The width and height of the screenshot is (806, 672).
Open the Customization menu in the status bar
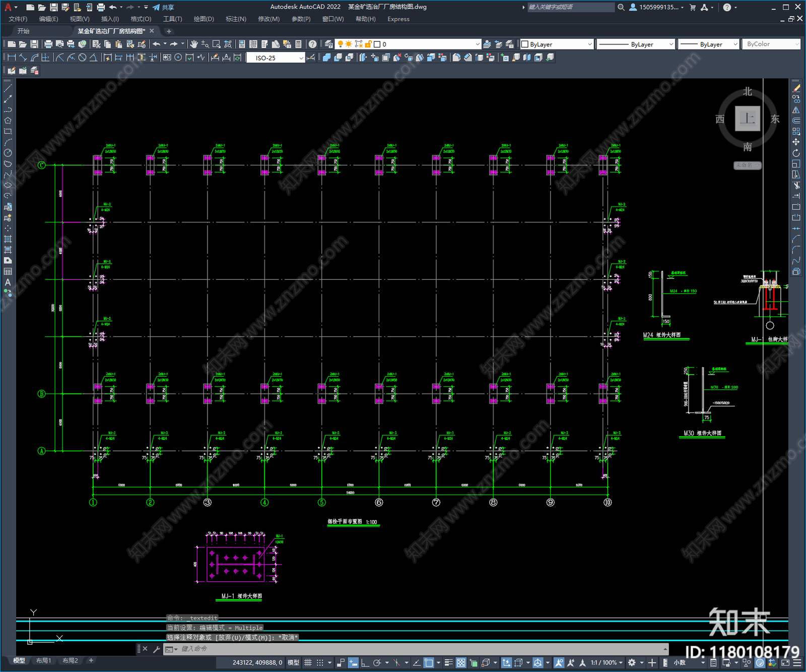(797, 663)
